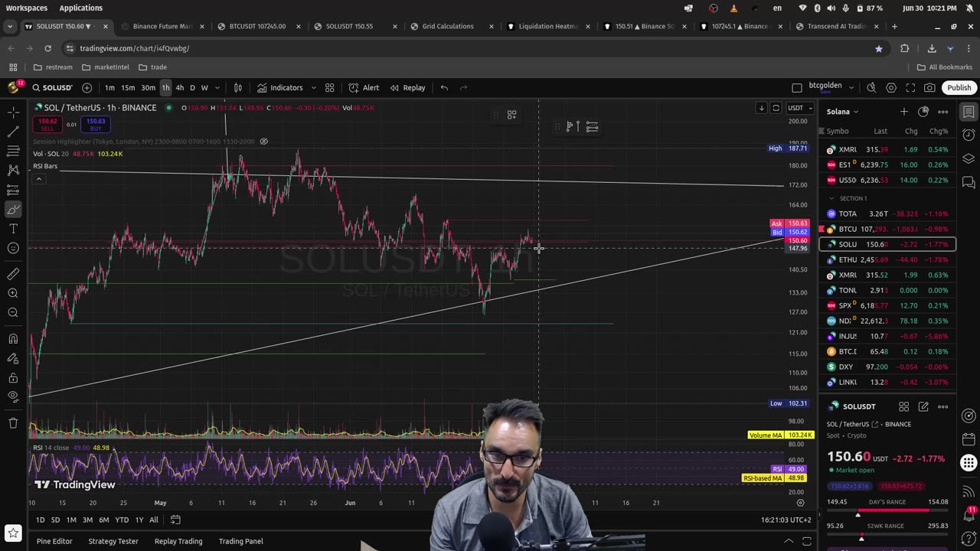This screenshot has width=980, height=551.
Task: Select BTCU row in watchlist
Action: coord(887,229)
